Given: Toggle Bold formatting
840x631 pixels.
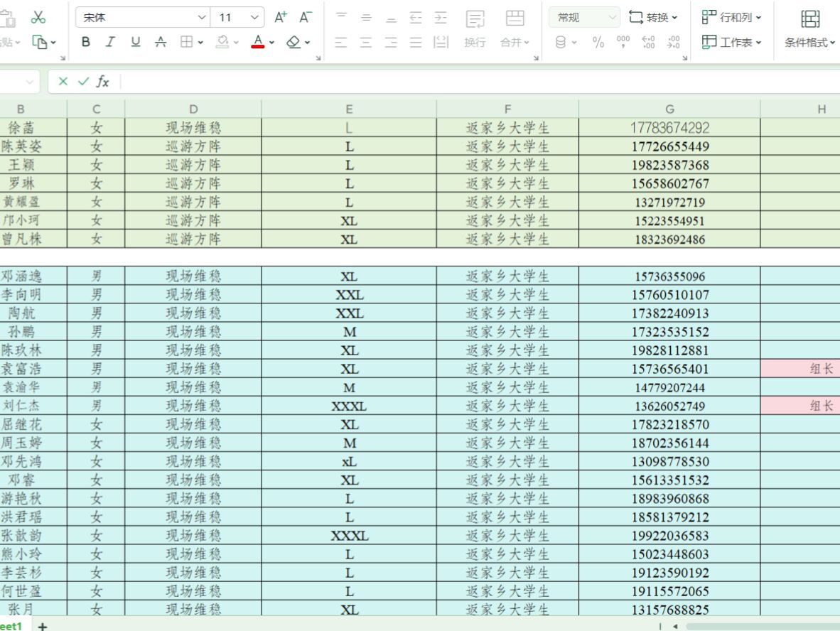Looking at the screenshot, I should [x=86, y=42].
